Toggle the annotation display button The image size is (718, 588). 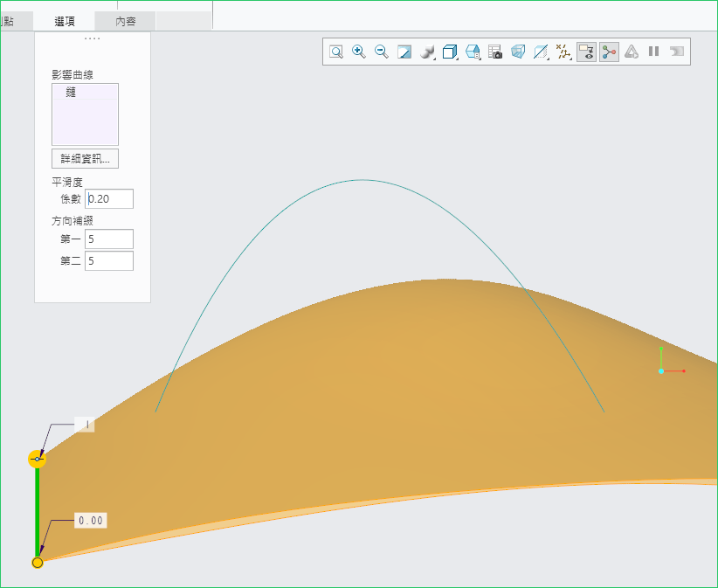coord(586,52)
